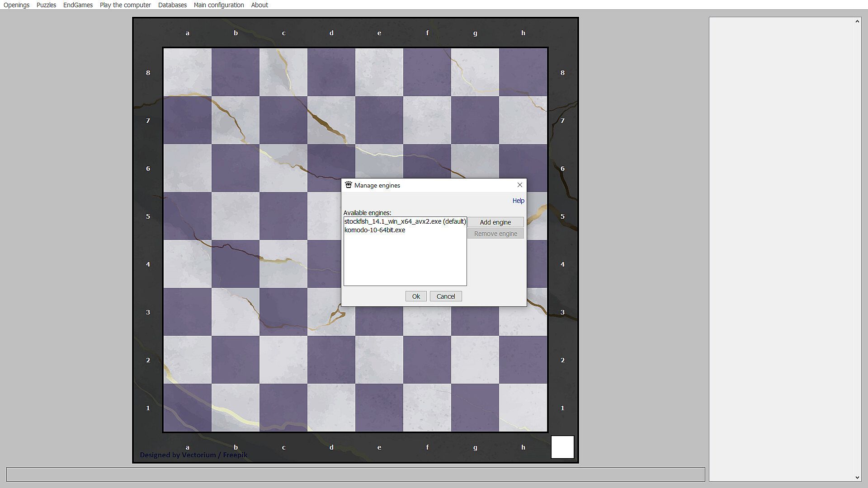Open Play the computer menu
This screenshot has width=868, height=488.
[x=125, y=5]
